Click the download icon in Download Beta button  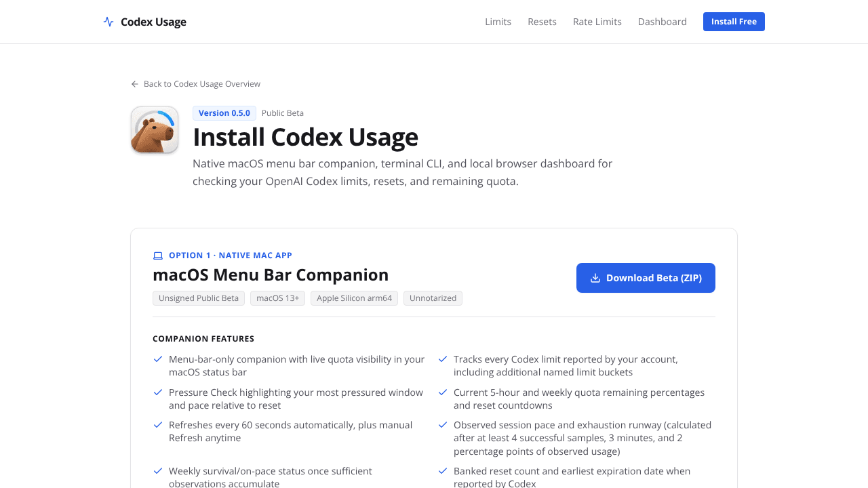pyautogui.click(x=595, y=278)
